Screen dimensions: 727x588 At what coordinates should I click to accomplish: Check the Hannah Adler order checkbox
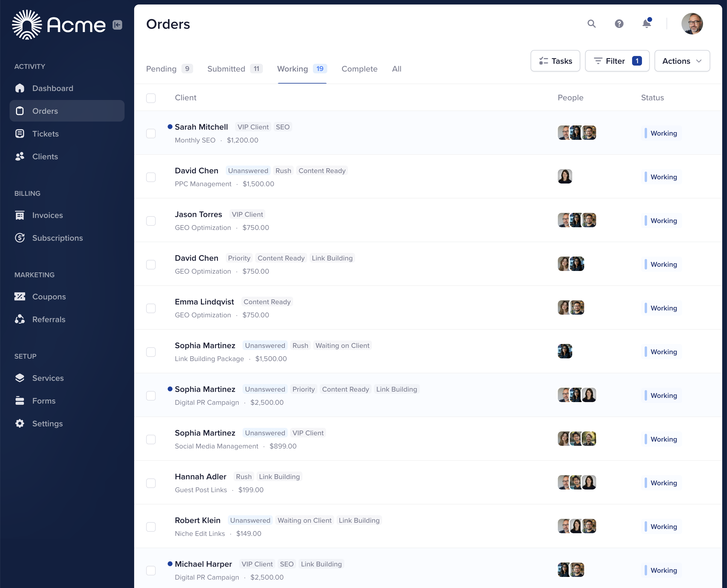pyautogui.click(x=151, y=483)
